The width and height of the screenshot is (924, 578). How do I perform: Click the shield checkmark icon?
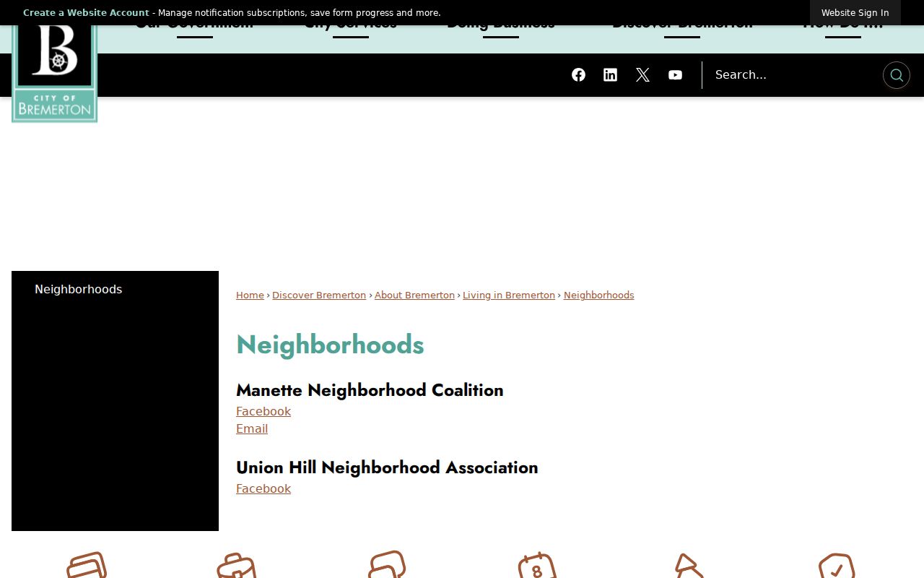pos(837,566)
